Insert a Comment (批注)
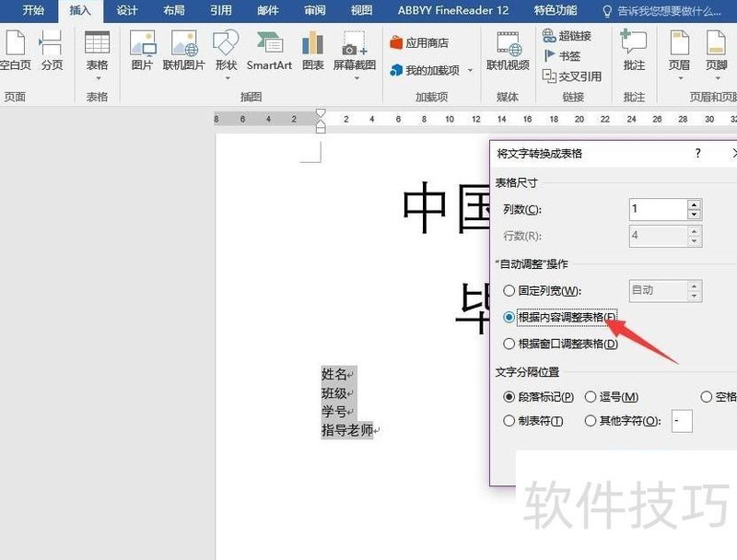The image size is (737, 560). tap(634, 50)
